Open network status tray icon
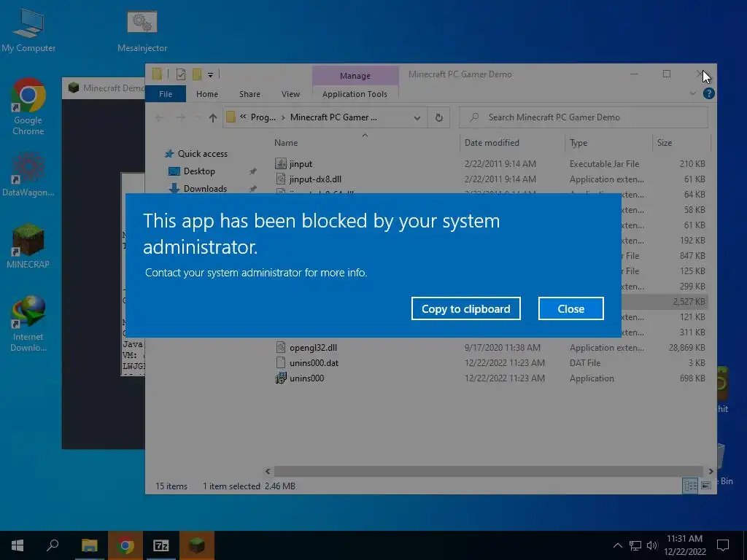 (x=635, y=545)
